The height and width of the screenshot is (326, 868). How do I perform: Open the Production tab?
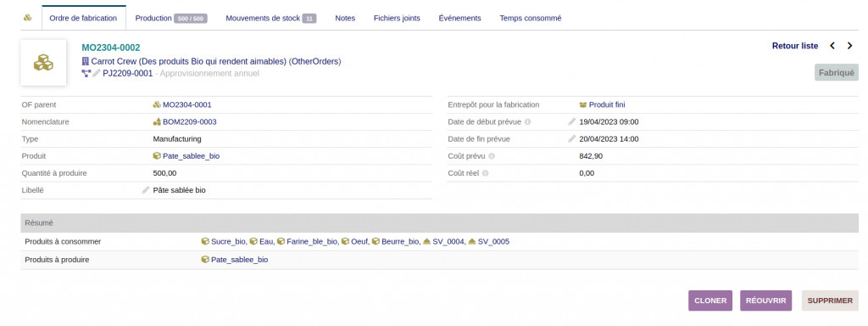coord(171,19)
